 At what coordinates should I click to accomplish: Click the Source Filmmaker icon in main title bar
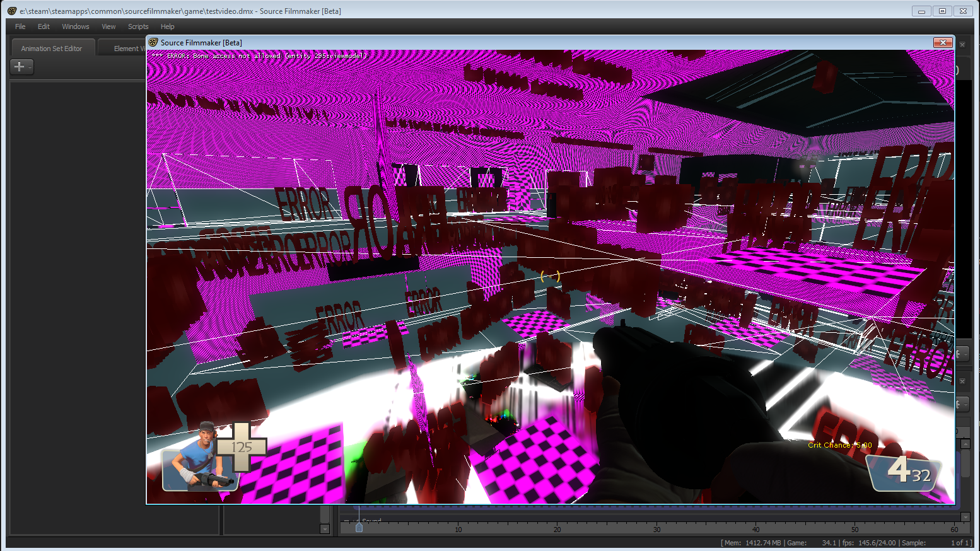pos(11,11)
